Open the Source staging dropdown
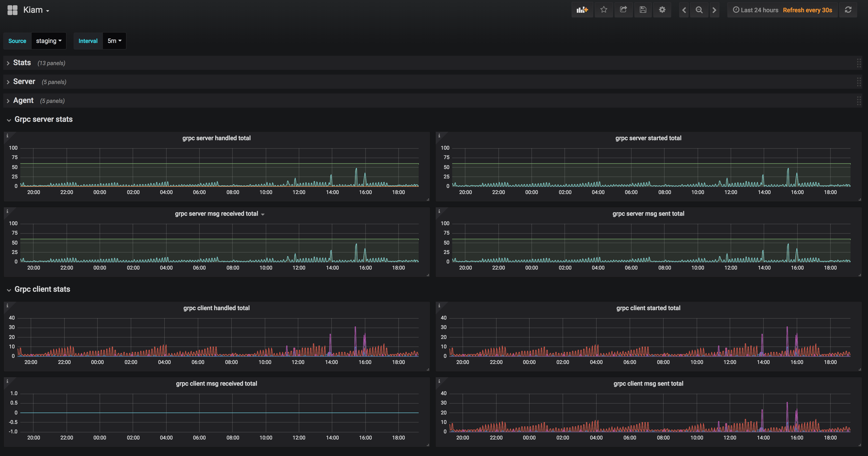The height and width of the screenshot is (456, 868). tap(49, 41)
